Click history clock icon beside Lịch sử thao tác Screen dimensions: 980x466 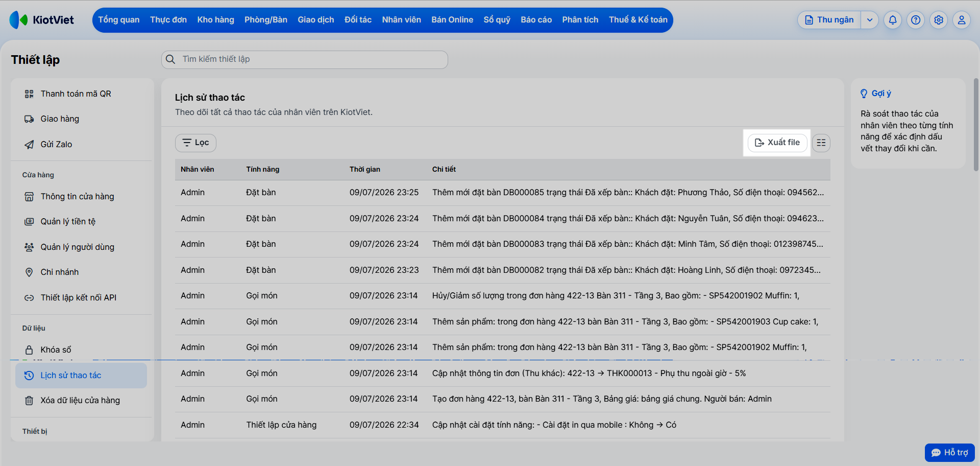point(29,376)
